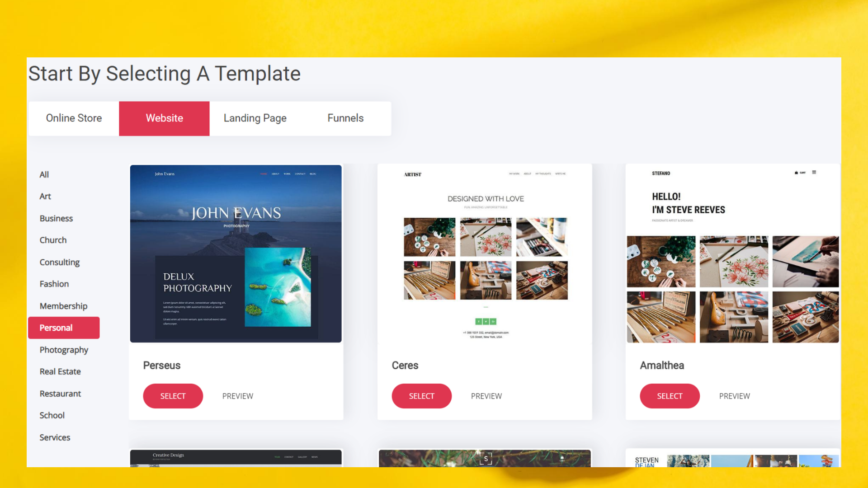Select the Funnels category tab
This screenshot has width=868, height=488.
click(346, 117)
